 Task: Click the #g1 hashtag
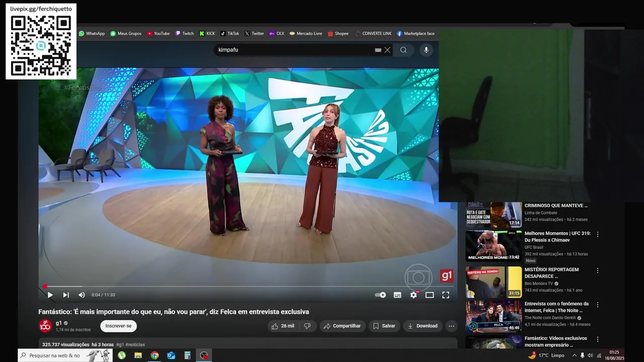click(x=120, y=344)
